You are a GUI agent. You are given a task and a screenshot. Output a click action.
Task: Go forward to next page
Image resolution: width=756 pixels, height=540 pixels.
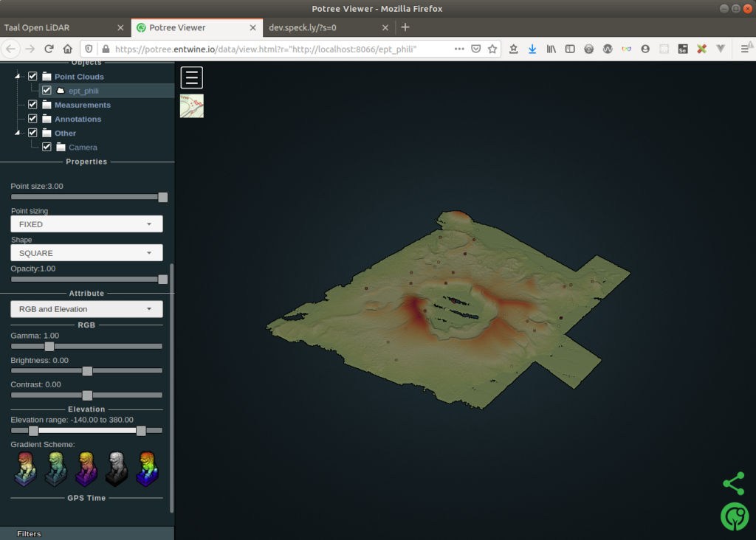click(30, 49)
